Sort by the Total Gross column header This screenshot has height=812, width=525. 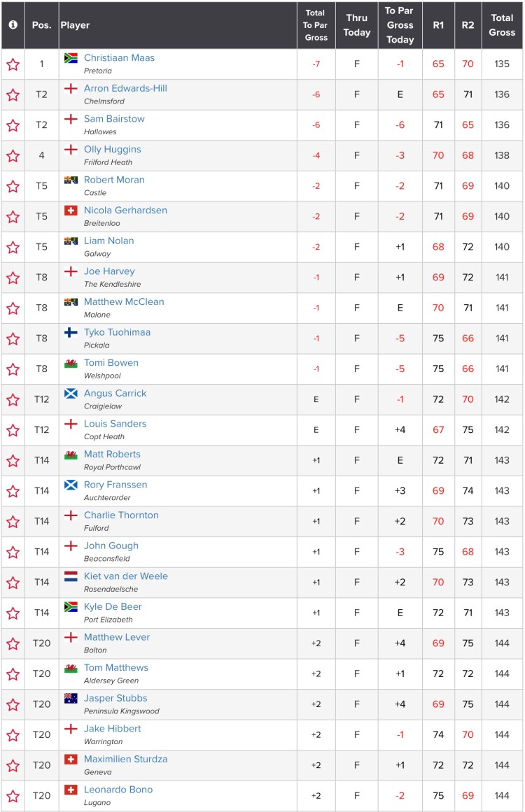502,25
